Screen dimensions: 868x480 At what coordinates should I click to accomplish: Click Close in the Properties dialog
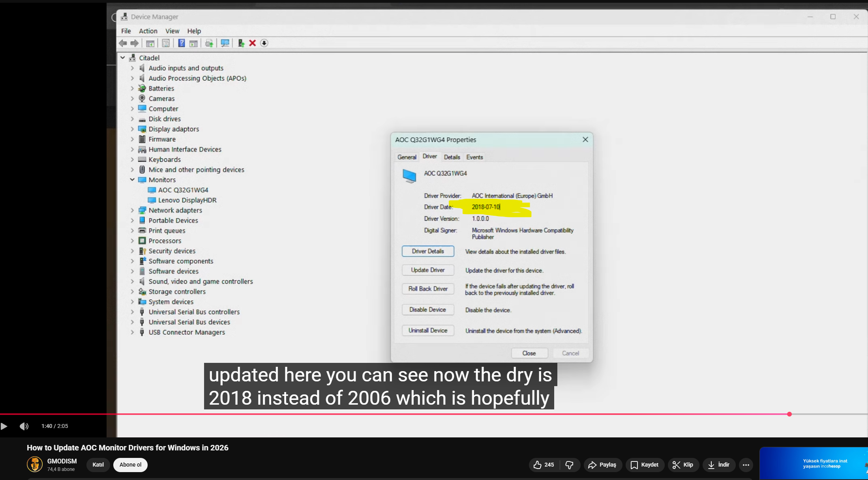[529, 353]
